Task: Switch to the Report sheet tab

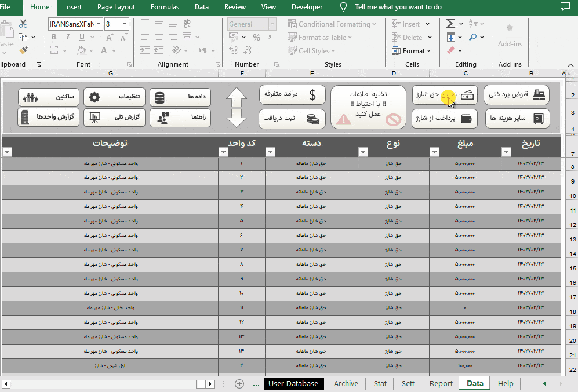Action: coord(441,383)
